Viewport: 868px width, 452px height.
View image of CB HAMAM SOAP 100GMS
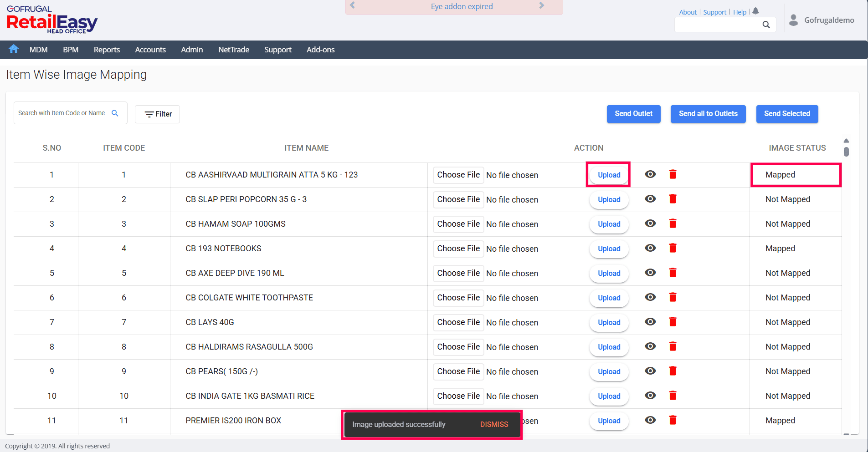[650, 223]
